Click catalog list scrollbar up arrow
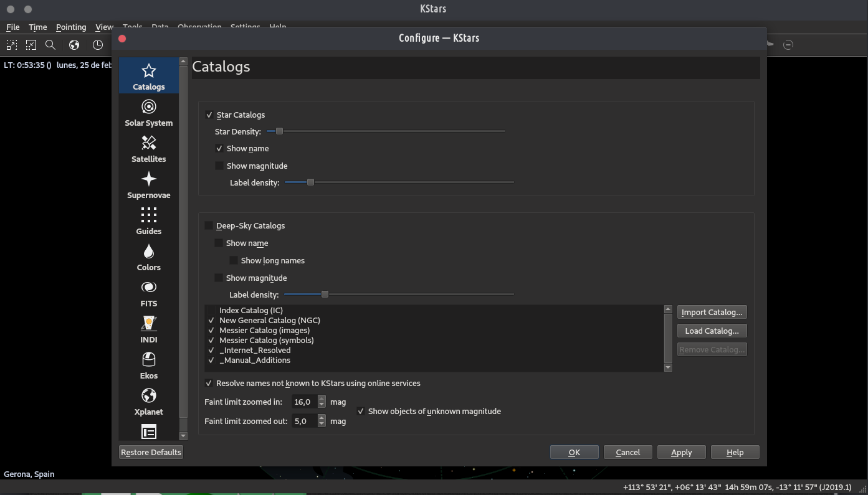 click(x=668, y=309)
